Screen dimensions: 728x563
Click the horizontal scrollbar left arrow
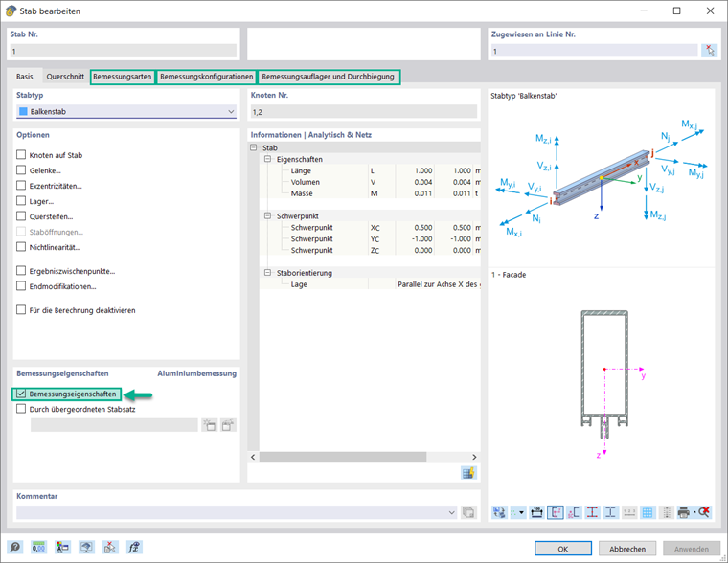[253, 457]
